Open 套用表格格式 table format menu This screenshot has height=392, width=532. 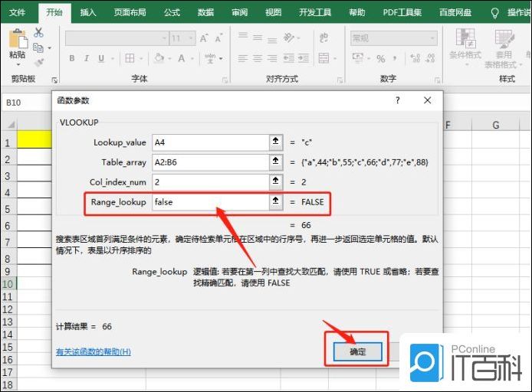pos(504,48)
